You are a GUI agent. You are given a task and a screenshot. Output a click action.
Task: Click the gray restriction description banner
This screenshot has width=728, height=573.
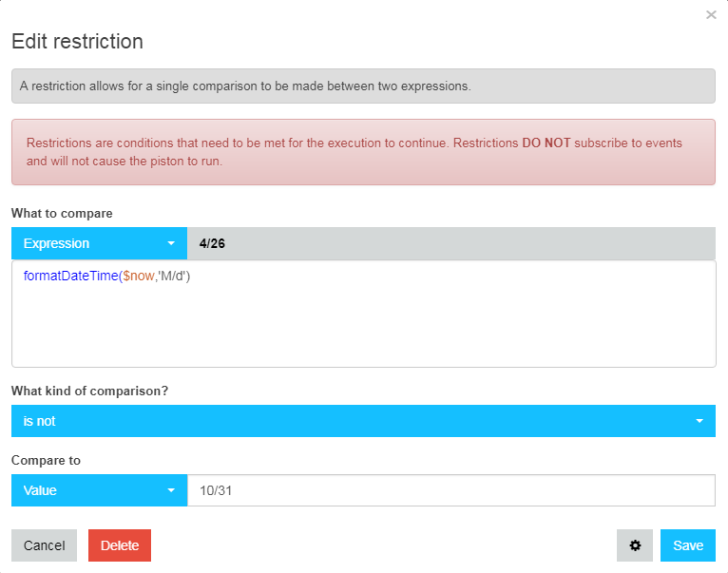pyautogui.click(x=364, y=86)
